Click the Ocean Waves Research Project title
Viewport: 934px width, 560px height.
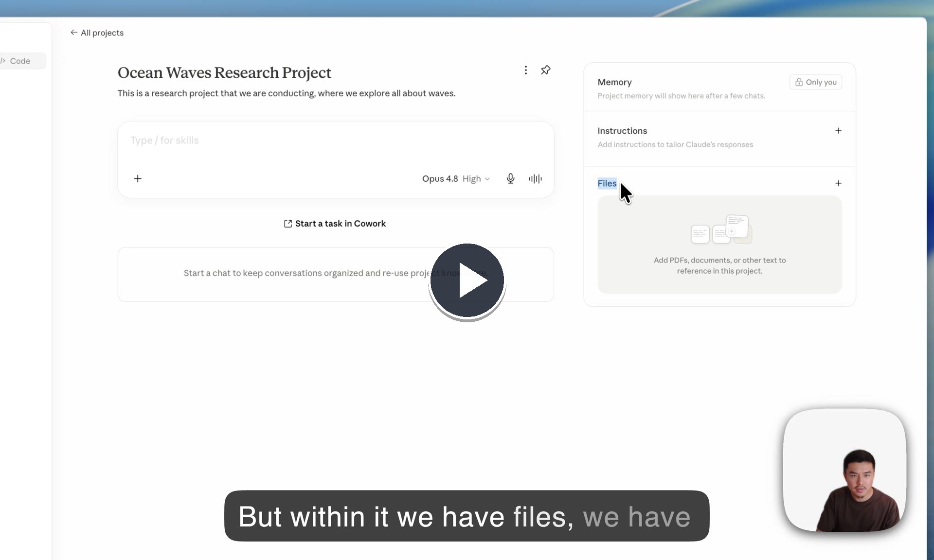[x=224, y=72]
